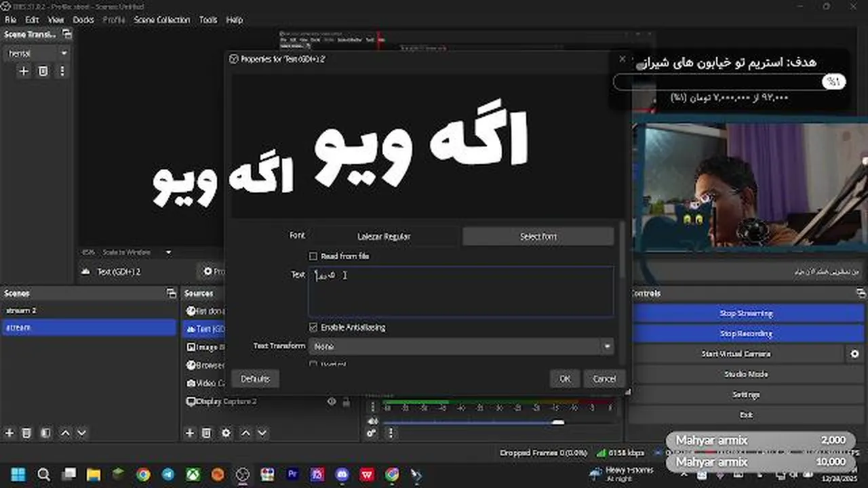This screenshot has width=868, height=488.
Task: Open Xbox app from the taskbar
Action: tap(193, 474)
